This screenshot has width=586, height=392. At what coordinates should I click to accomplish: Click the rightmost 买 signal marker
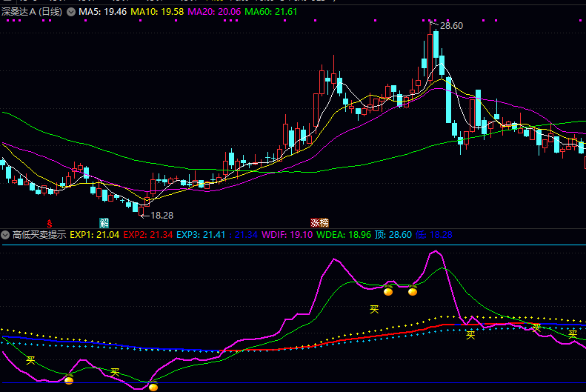click(x=573, y=334)
